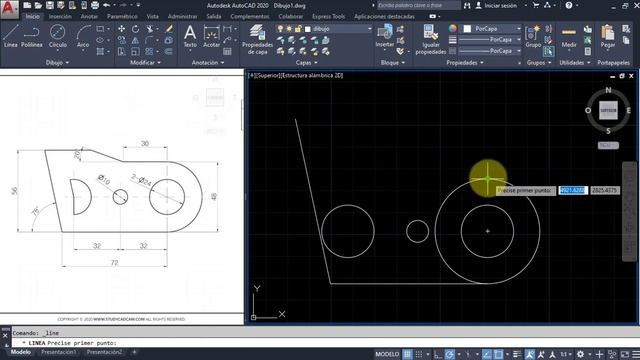
Task: Click the Plot (print) quick access icon
Action: point(95,5)
